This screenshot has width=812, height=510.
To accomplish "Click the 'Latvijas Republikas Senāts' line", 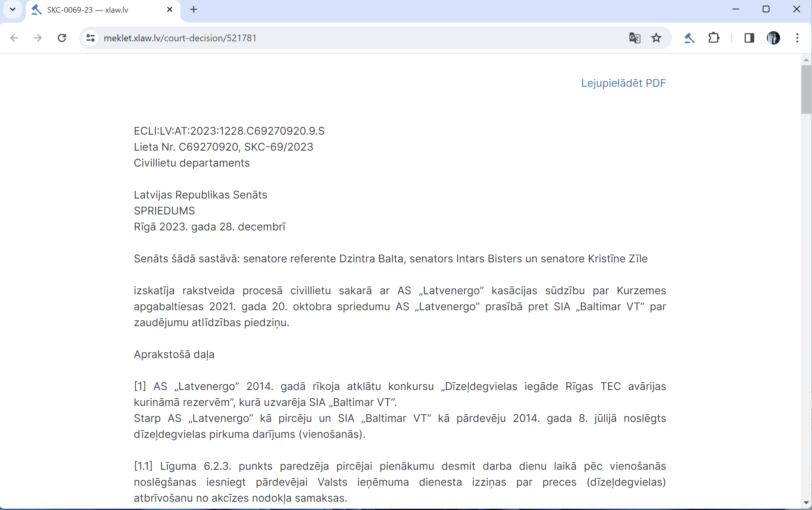I will click(200, 195).
